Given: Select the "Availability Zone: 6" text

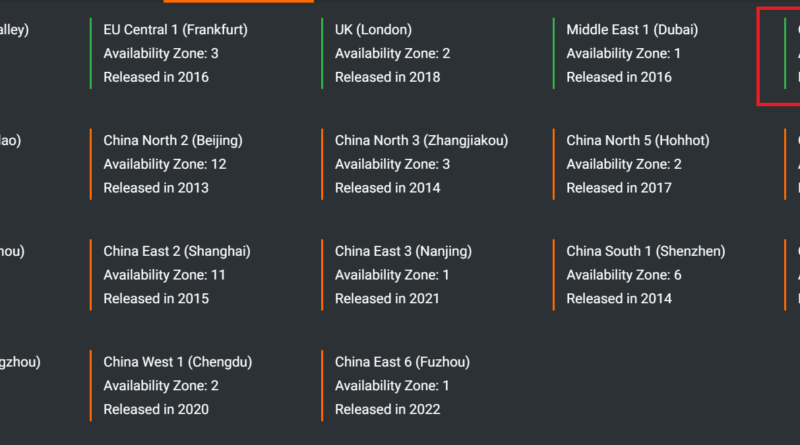Looking at the screenshot, I should point(624,275).
